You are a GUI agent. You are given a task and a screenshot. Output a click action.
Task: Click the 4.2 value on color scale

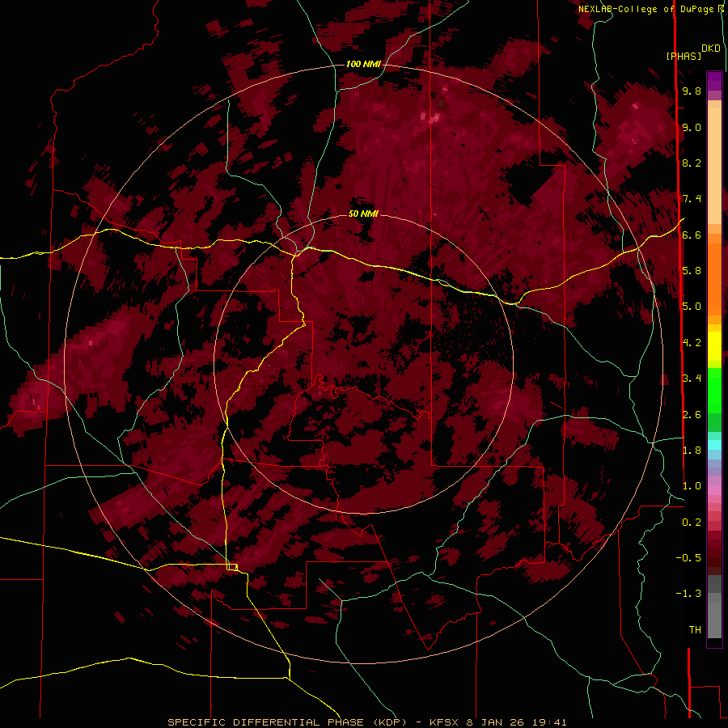[x=692, y=342]
